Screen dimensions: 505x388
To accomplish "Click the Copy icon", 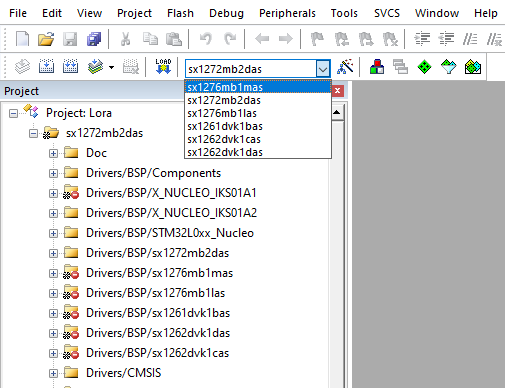I will (x=150, y=39).
